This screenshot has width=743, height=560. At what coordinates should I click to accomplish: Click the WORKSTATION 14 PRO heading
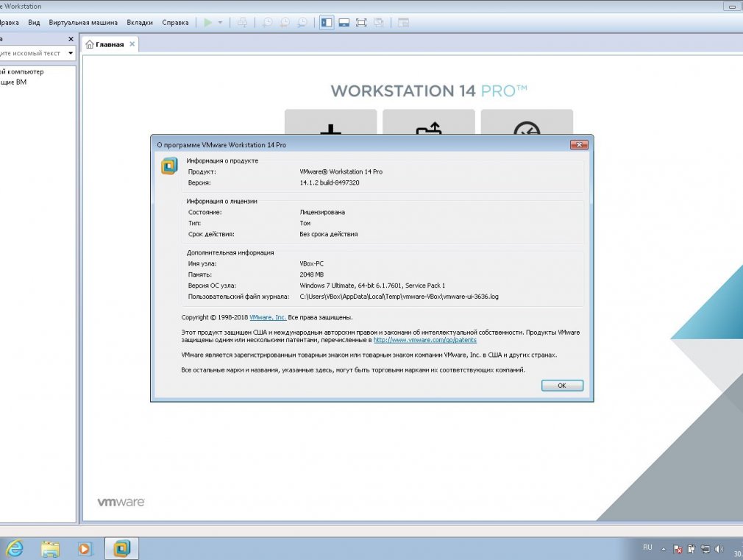tap(429, 91)
